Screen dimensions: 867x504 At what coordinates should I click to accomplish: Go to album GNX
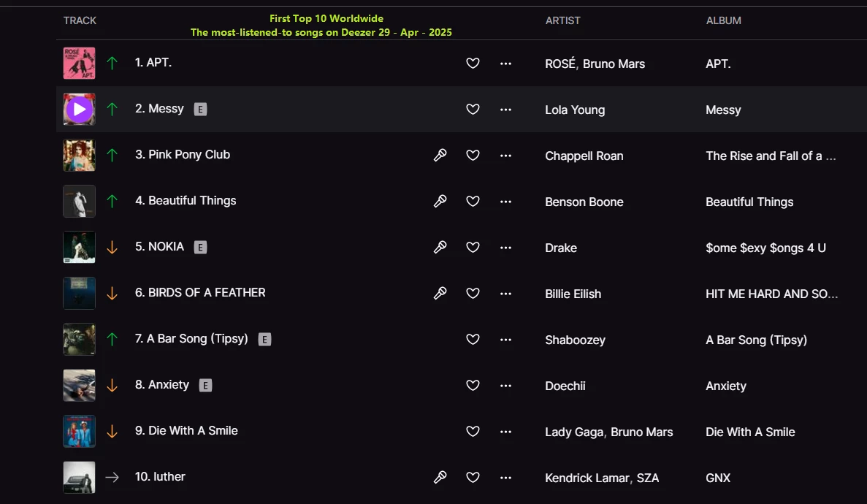[718, 478]
